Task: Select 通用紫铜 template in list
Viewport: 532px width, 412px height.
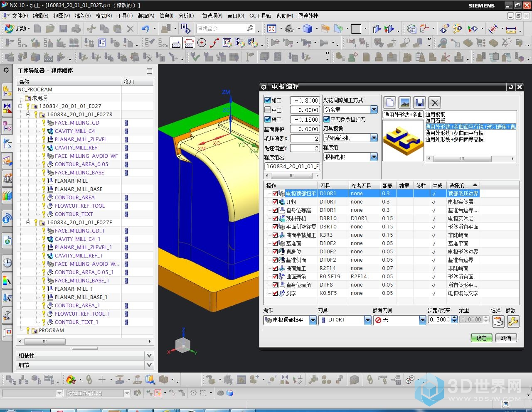Action: pyautogui.click(x=435, y=114)
